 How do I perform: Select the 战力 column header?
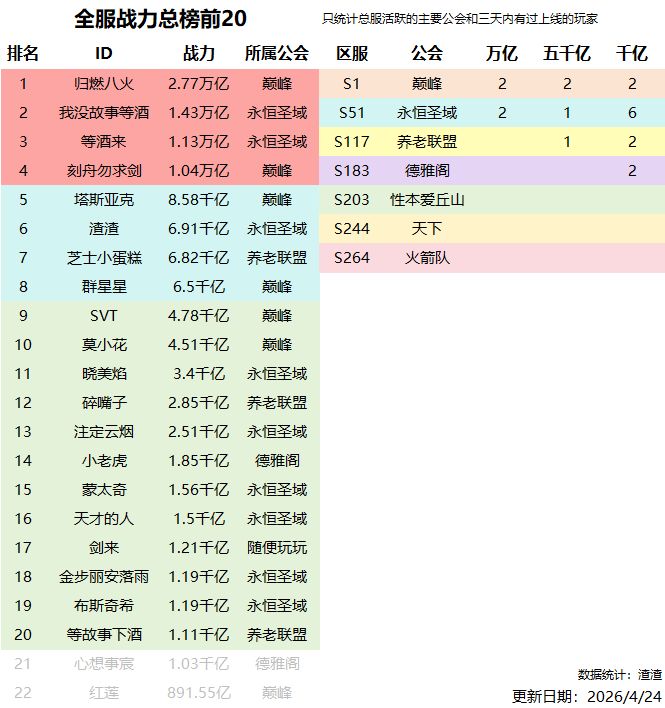point(199,53)
